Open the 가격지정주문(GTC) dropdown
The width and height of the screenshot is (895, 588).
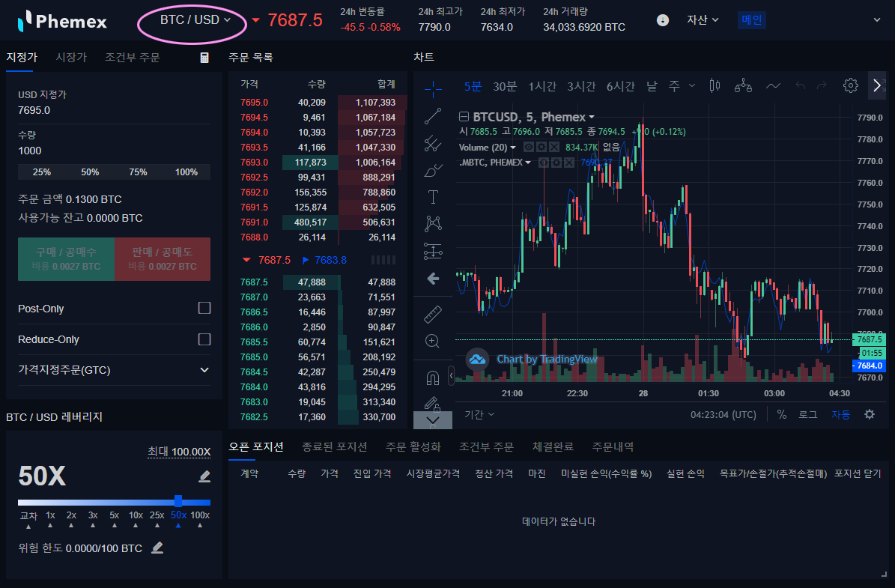(114, 370)
